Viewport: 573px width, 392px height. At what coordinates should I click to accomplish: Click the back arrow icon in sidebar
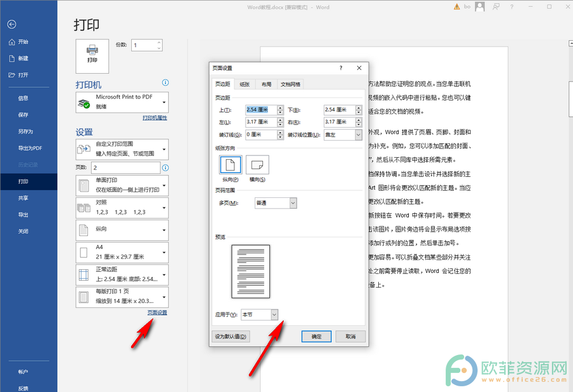pos(11,24)
